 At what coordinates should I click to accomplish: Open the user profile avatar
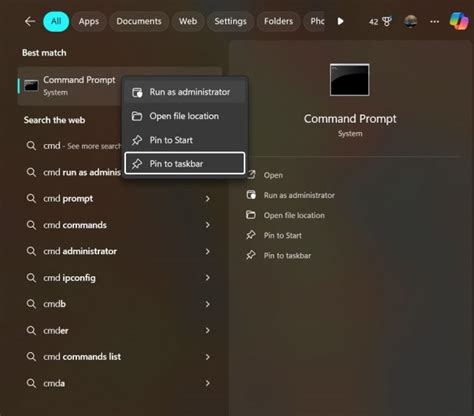coord(410,21)
